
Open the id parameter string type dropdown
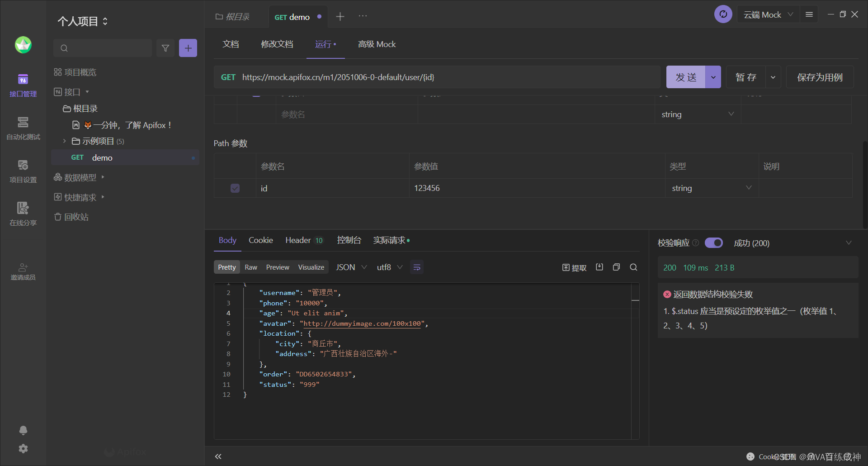coord(712,188)
